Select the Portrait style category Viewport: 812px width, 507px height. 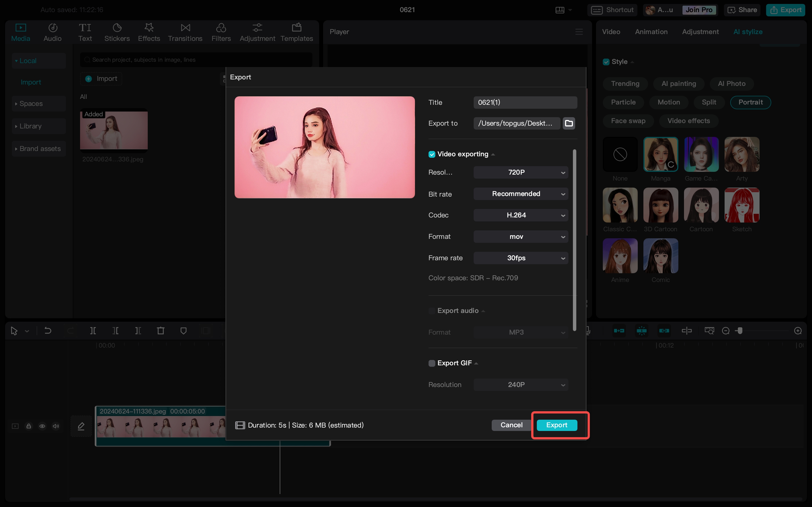pos(750,102)
